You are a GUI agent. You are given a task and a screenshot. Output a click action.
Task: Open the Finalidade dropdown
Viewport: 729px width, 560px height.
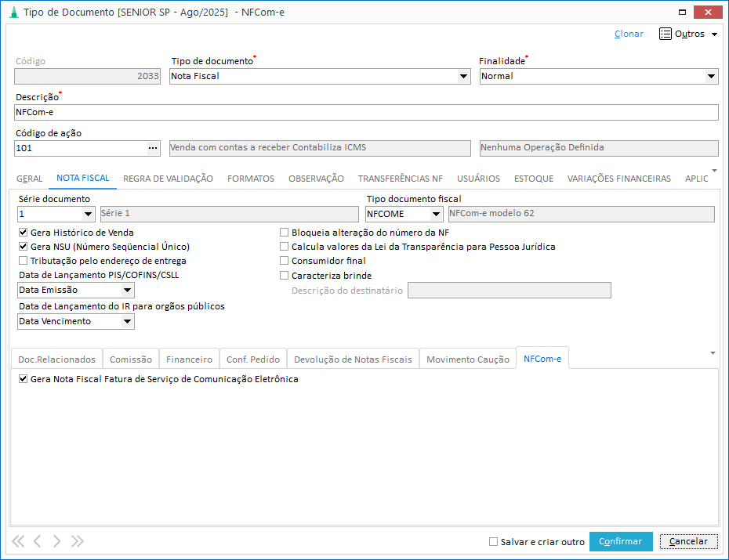click(711, 77)
